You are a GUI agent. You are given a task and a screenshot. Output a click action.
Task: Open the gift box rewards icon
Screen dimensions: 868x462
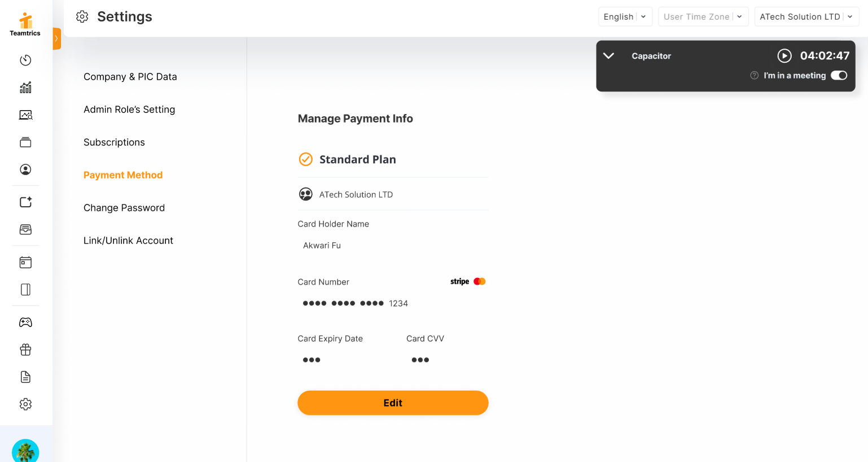click(25, 350)
